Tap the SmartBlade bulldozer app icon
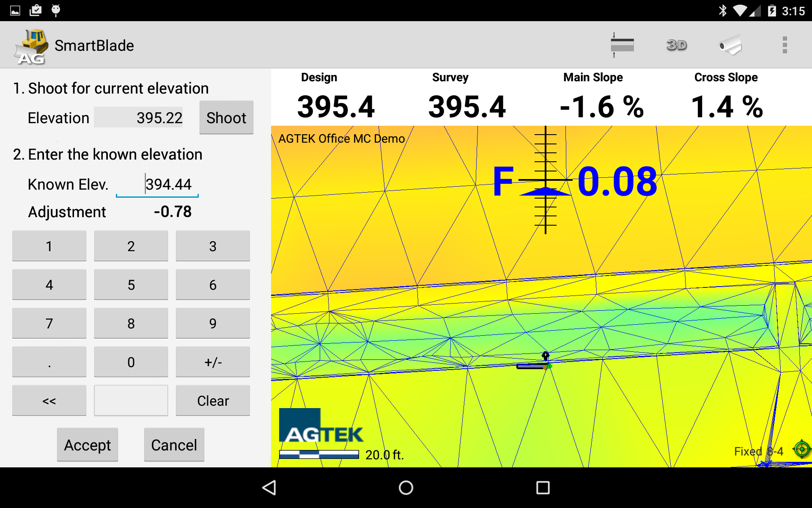The image size is (812, 508). coord(30,47)
